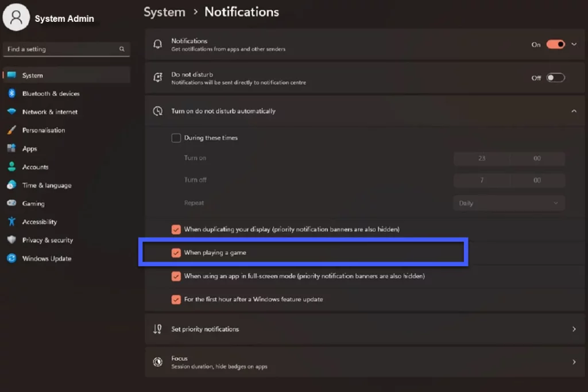Click the Privacy & security shield icon
The width and height of the screenshot is (588, 392).
11,240
